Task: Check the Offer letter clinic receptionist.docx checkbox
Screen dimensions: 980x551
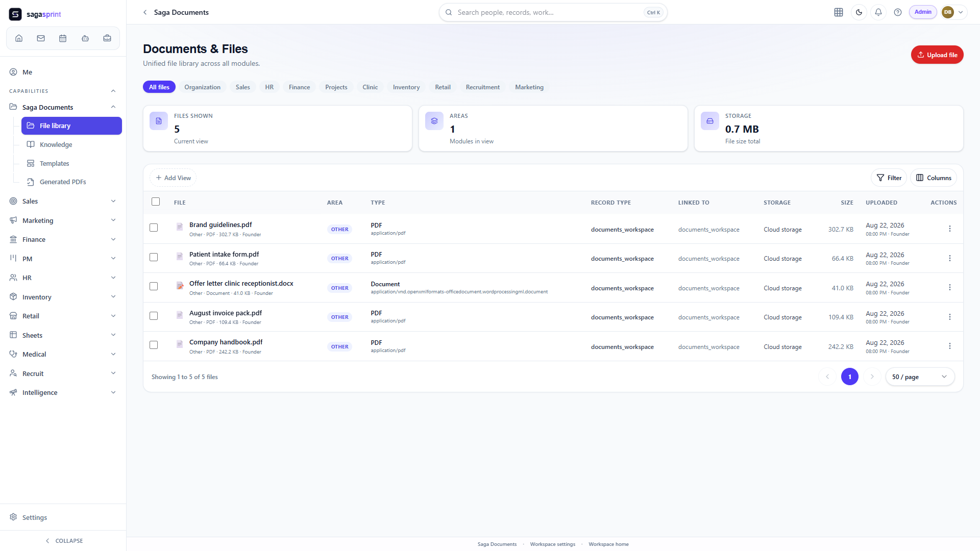Action: 154,286
